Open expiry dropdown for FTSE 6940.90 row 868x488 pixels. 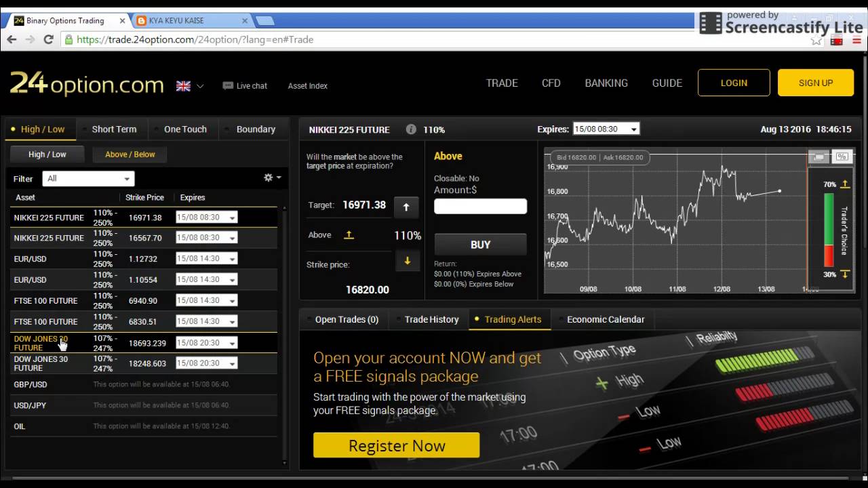coord(206,300)
